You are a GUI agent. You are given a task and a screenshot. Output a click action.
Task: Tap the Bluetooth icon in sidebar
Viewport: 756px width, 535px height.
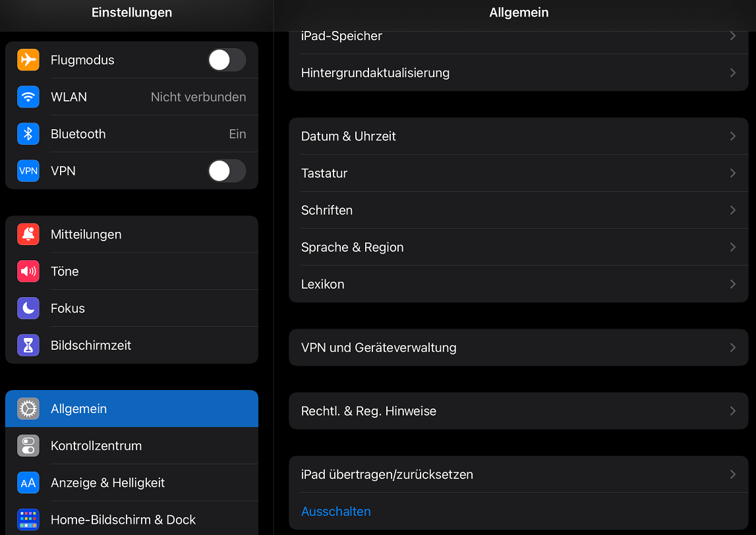point(28,134)
